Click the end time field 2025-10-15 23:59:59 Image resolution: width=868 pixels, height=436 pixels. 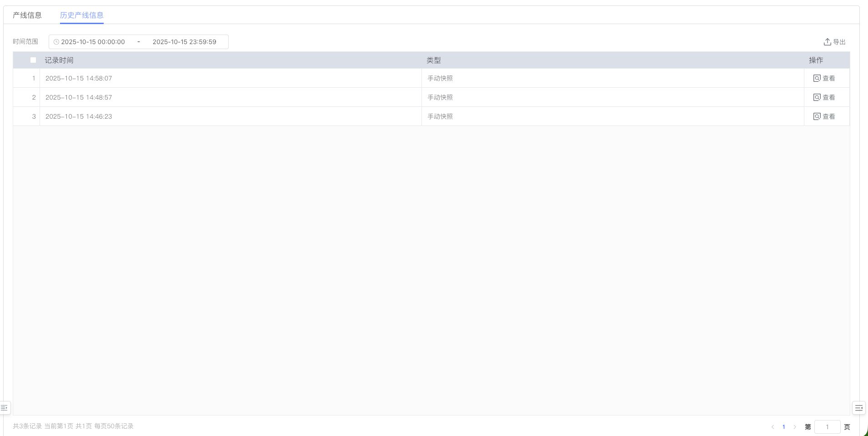(184, 42)
